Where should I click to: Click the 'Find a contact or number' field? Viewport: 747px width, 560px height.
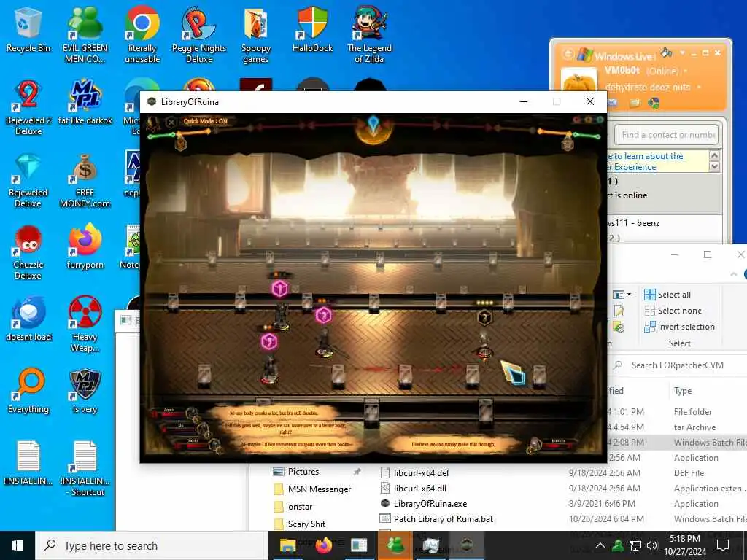[667, 135]
